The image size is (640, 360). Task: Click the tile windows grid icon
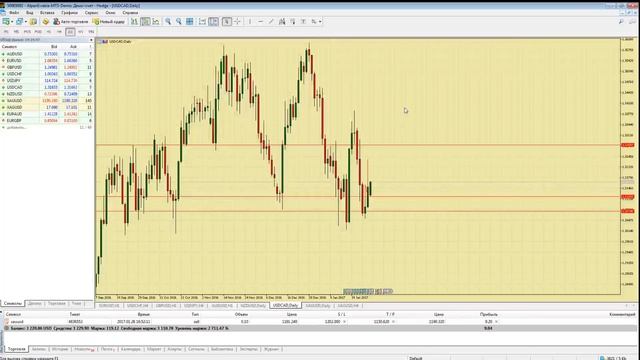coord(190,21)
